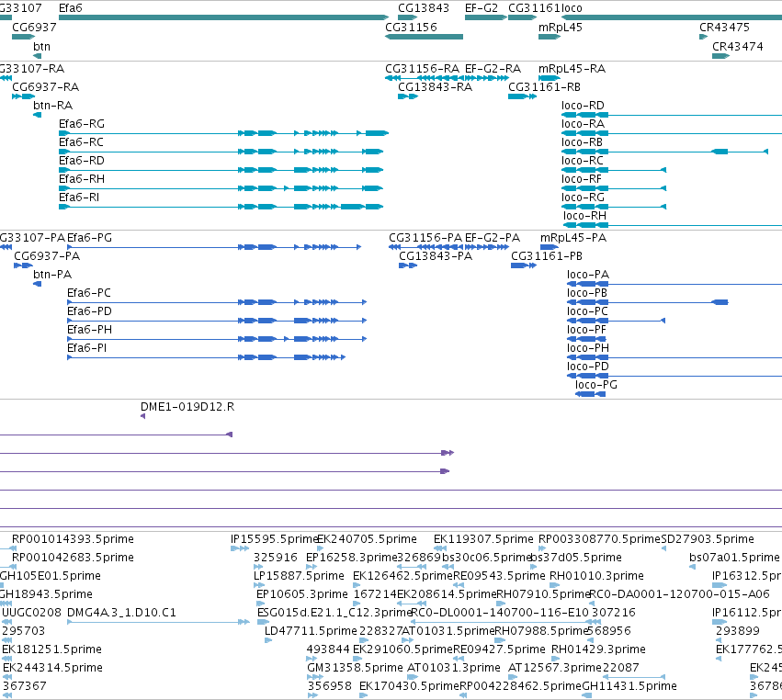Click the Efa6-RI transcript label
The image size is (782, 700).
79,198
